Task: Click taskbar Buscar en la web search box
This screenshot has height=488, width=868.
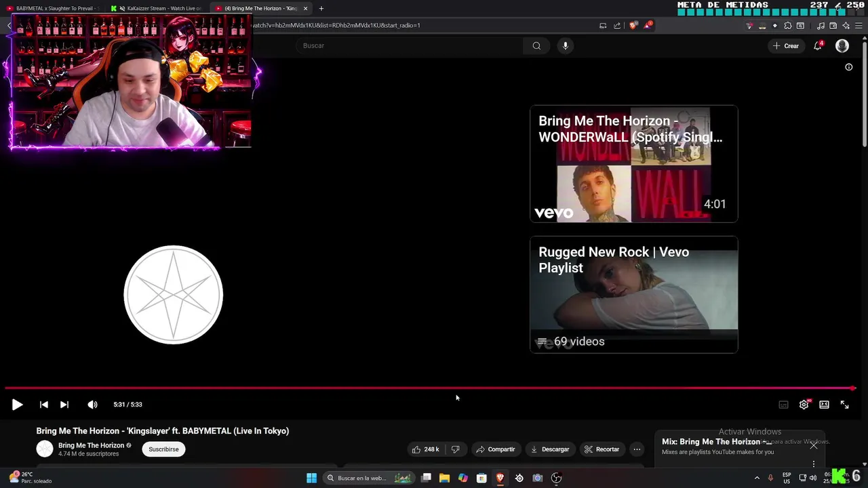Action: [x=368, y=478]
